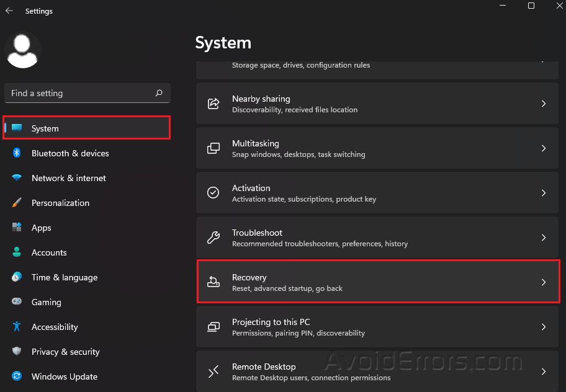
Task: Select the Apps sidebar item
Action: pos(42,228)
